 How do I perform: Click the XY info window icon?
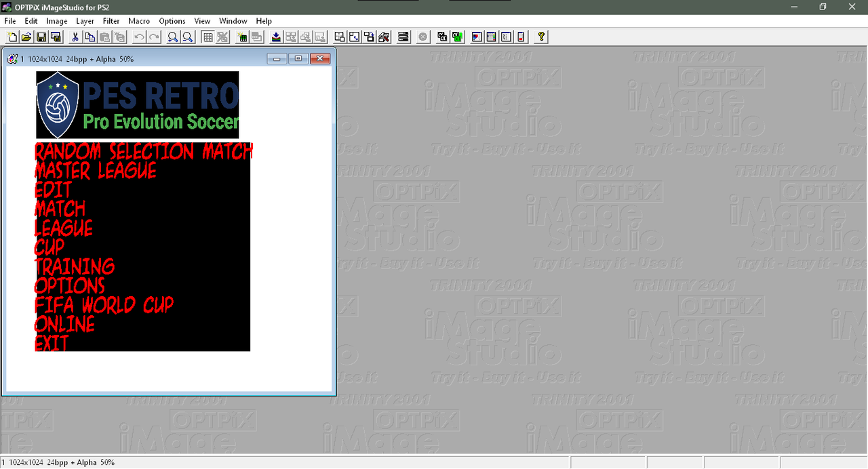point(507,37)
